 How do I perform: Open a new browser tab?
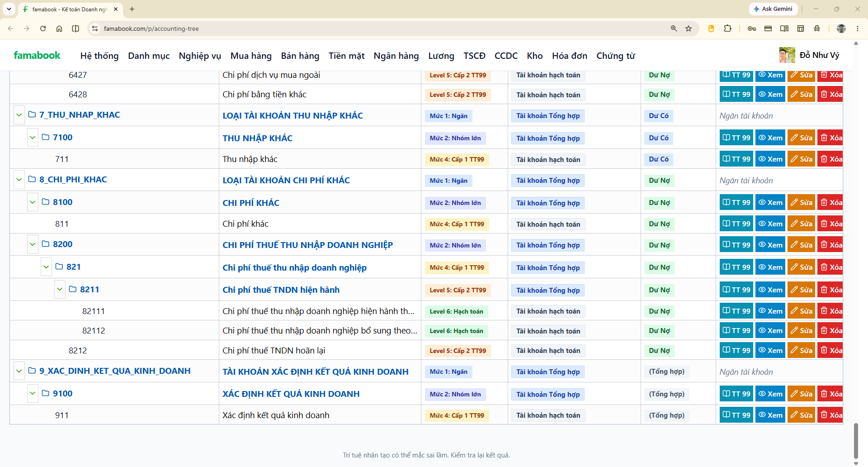[x=132, y=9]
